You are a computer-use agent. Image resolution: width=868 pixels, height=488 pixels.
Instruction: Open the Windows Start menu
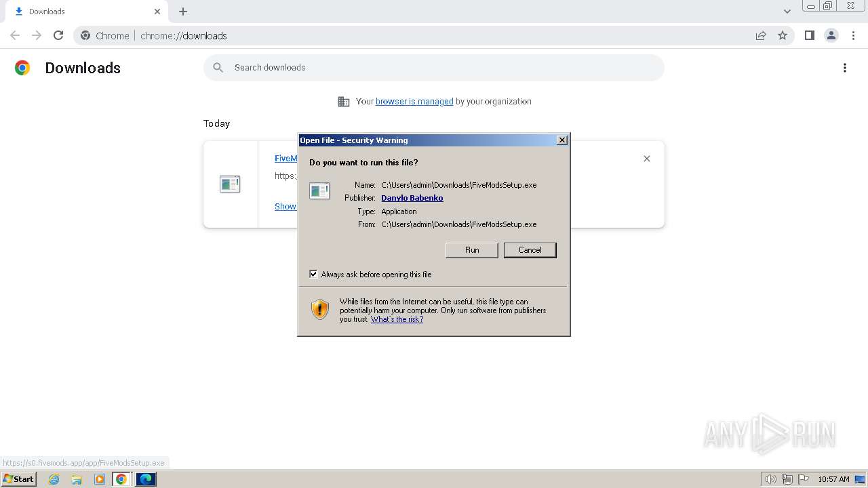click(x=18, y=479)
